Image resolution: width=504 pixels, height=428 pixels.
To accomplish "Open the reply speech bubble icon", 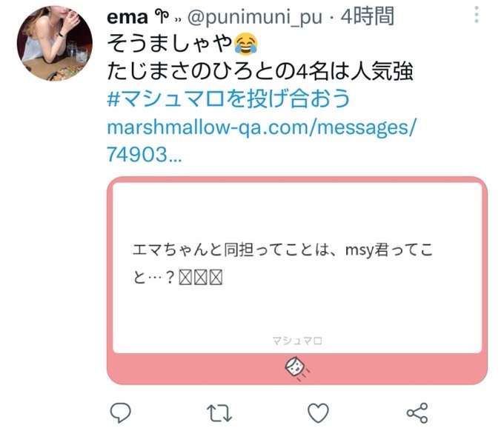I will coord(121,412).
